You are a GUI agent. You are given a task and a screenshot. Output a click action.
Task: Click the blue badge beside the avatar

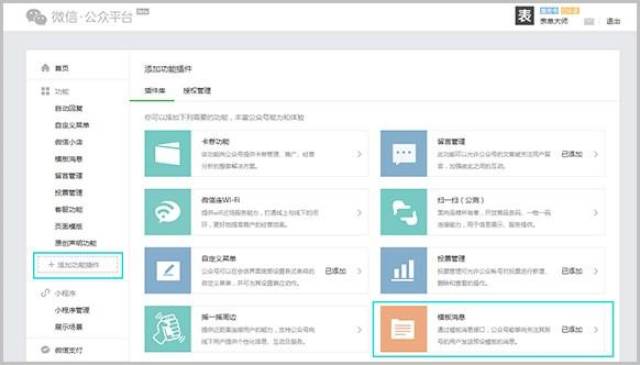click(x=549, y=11)
